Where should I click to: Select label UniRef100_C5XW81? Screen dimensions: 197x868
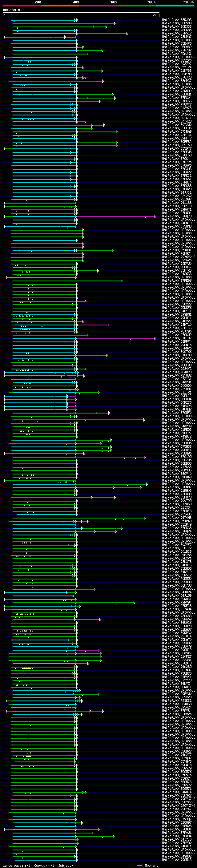click(x=177, y=250)
